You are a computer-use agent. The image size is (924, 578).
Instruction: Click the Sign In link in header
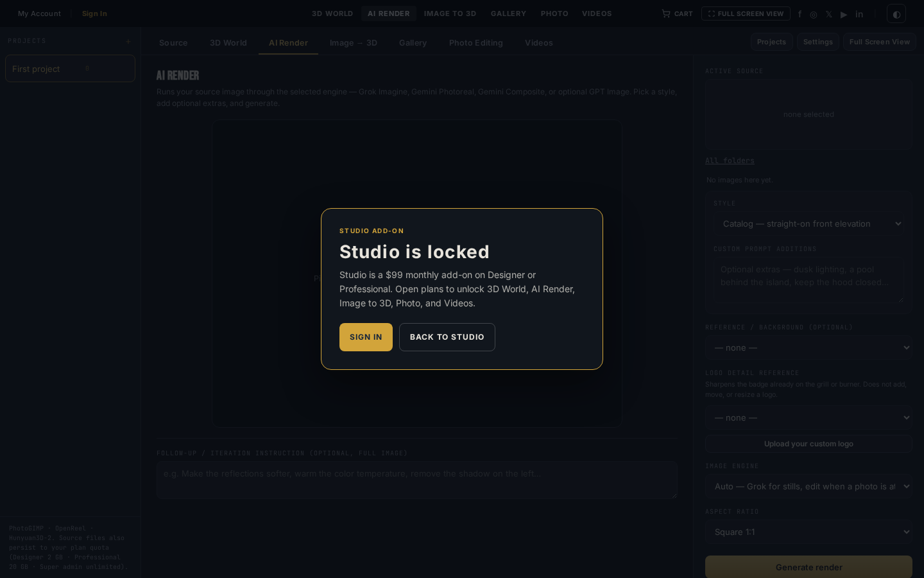coord(94,13)
